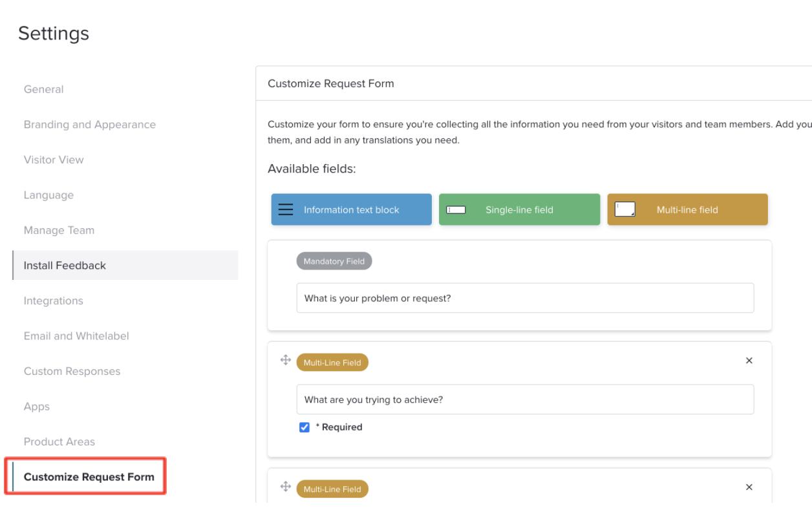Add a Multi-line field
Viewport: 812px width, 521px height.
[x=688, y=209]
